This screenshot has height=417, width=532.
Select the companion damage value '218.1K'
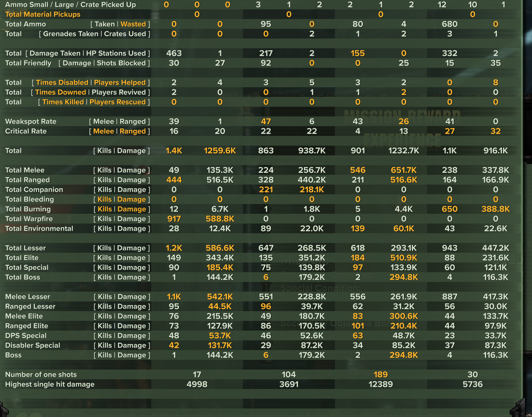[x=312, y=189]
